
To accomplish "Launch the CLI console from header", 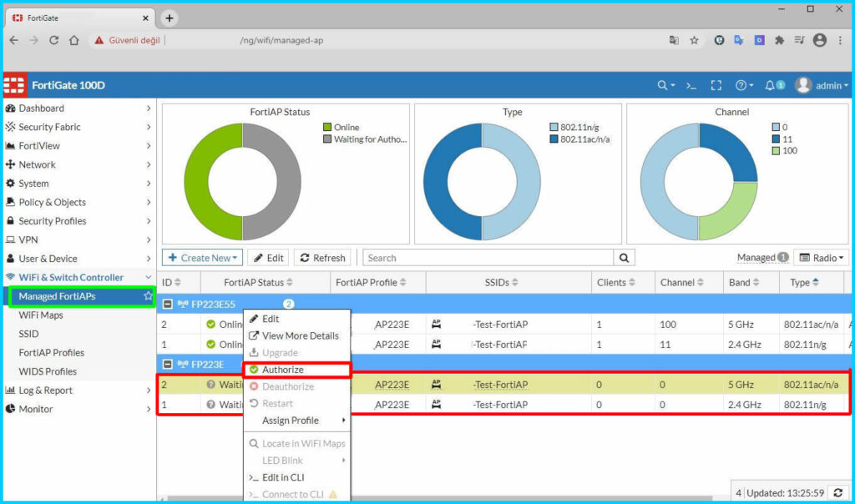I will [691, 86].
